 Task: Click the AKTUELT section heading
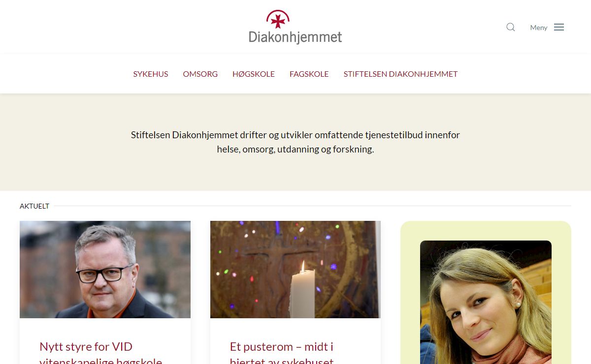(34, 206)
